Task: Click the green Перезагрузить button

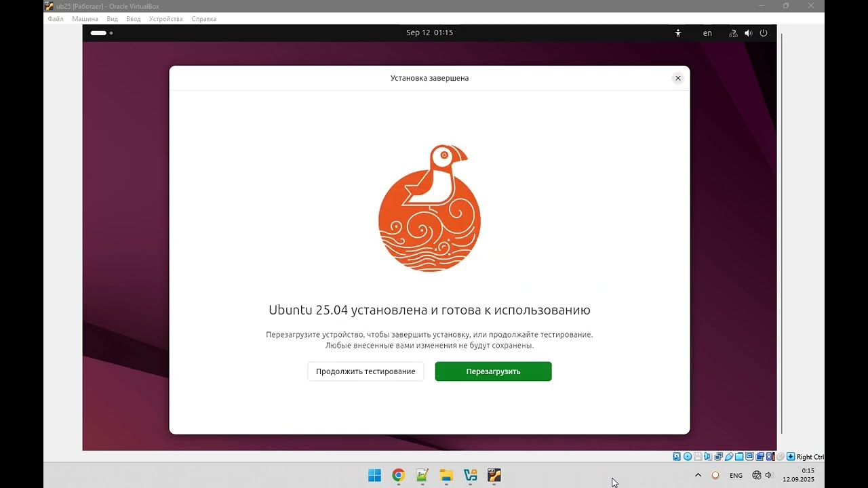Action: 493,371
